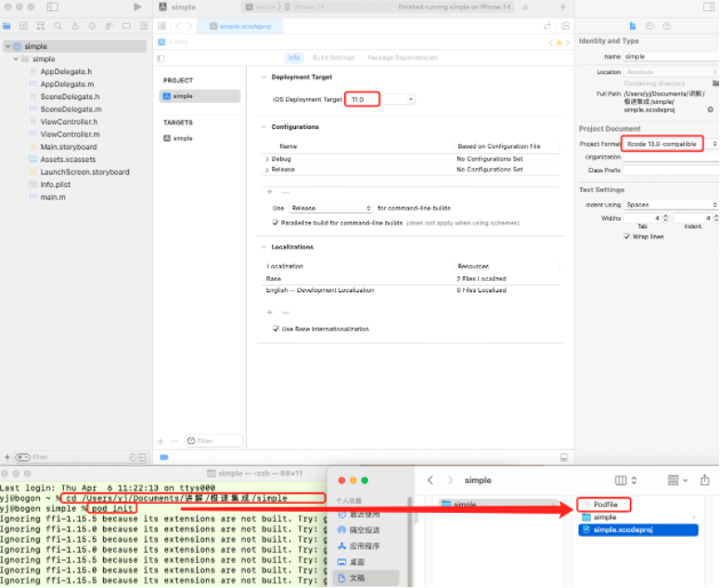Go forward in editor history
The height and width of the screenshot is (588, 720).
(189, 26)
